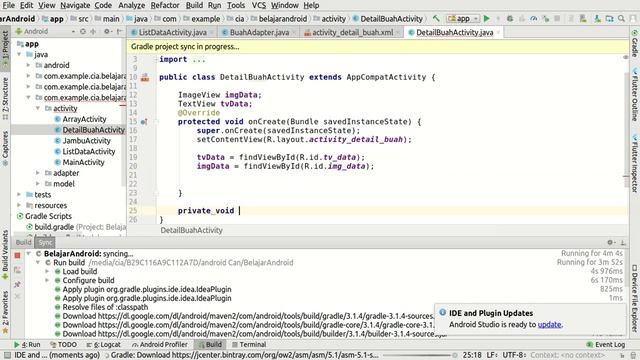
Task: Toggle the Flutter Outline tool window
Action: click(x=635, y=95)
